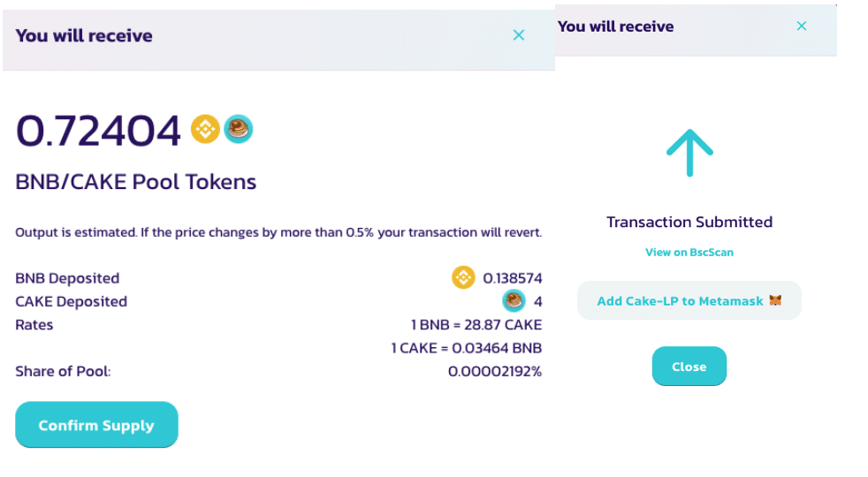Click the small BNB icon next to 0.138574
This screenshot has width=868, height=477.
[463, 277]
